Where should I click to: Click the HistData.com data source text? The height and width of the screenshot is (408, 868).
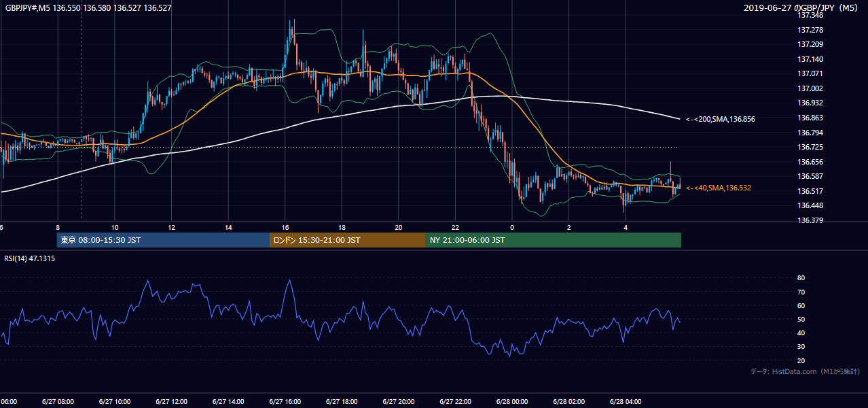pos(806,371)
